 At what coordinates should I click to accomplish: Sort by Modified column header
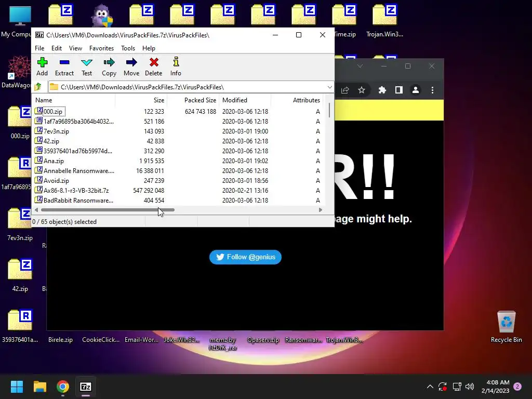[245, 100]
